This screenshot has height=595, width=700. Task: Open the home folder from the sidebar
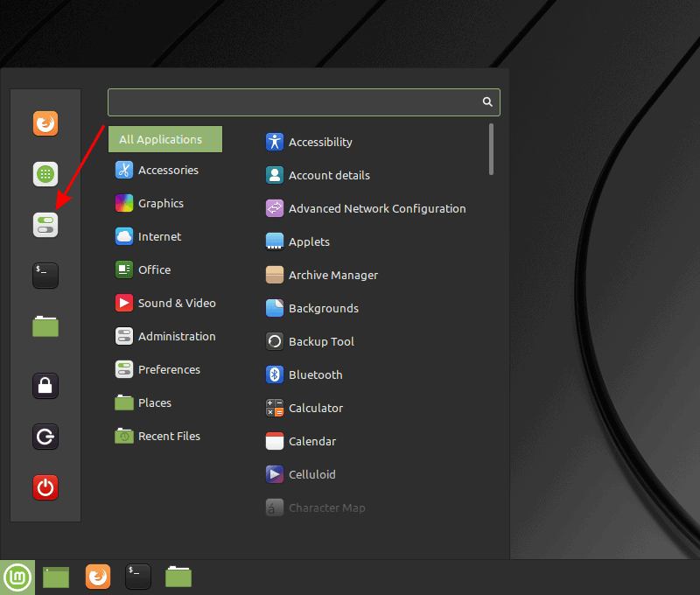[x=45, y=325]
